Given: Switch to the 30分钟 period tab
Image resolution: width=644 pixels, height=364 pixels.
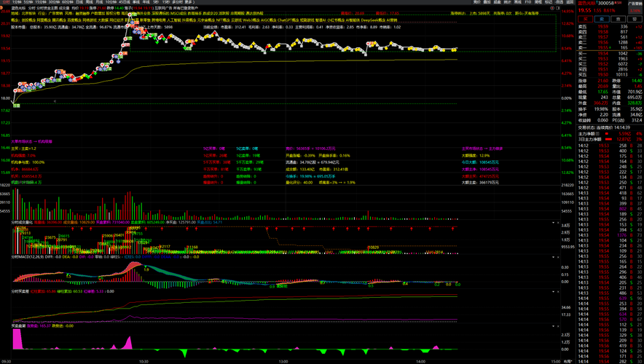Looking at the screenshot, I should coord(54,2).
